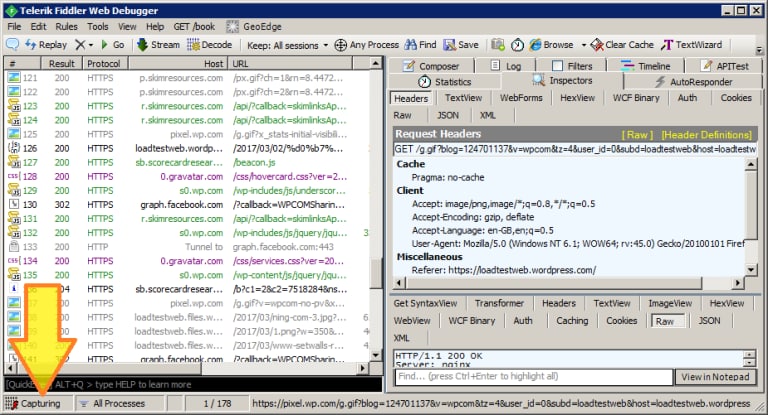Image resolution: width=768 pixels, height=415 pixels.
Task: Expand the Browse dropdown arrow
Action: [x=583, y=45]
